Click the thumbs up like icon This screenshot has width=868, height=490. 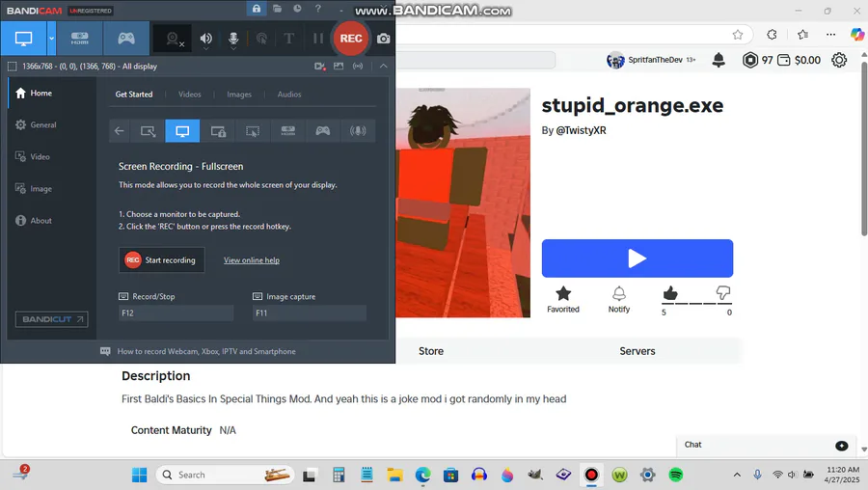(x=670, y=293)
